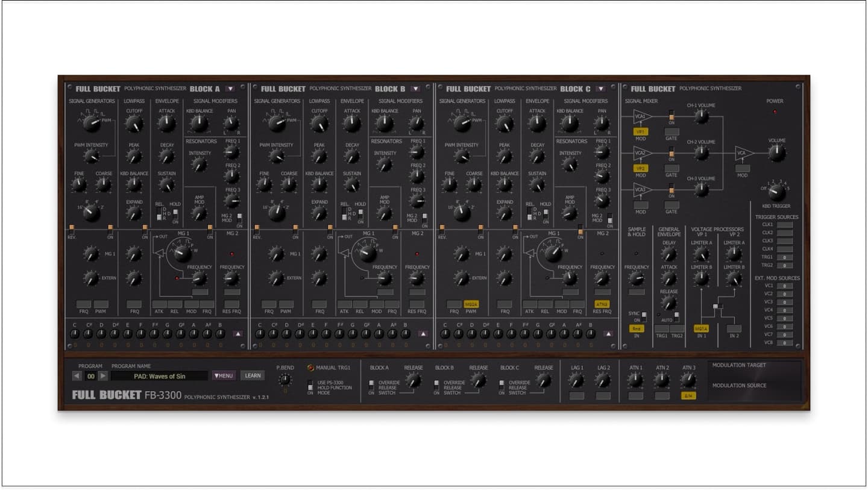Toggle USE PS-3300 hold function mode switch

pyautogui.click(x=310, y=385)
